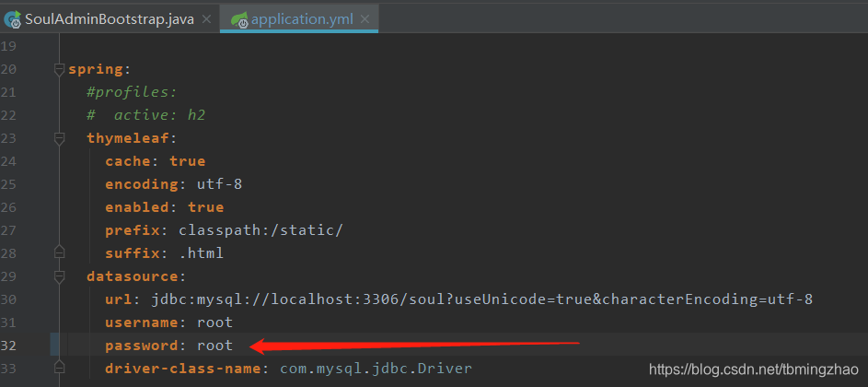
Task: Click the username key
Action: tap(143, 322)
